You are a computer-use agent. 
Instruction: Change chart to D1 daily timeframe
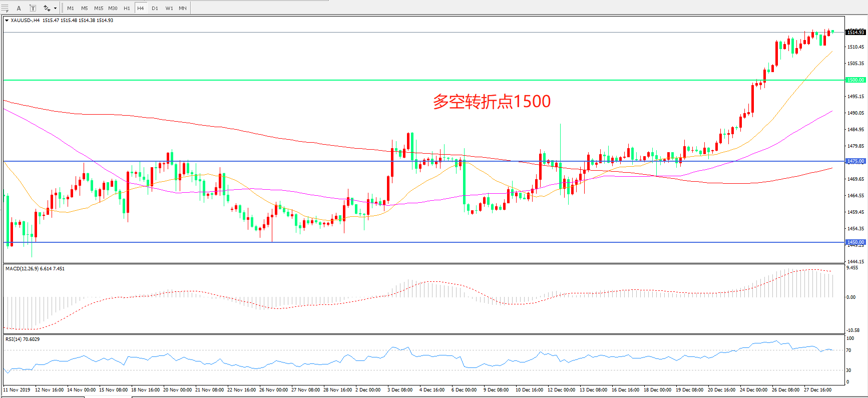155,8
